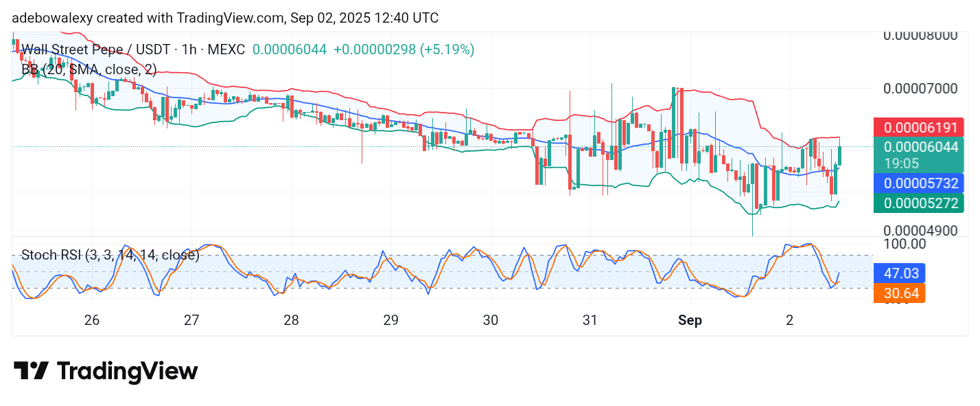Screen dimensions: 980x406
Task: Click the blue Stoch RSI value 47.03
Action: click(899, 273)
